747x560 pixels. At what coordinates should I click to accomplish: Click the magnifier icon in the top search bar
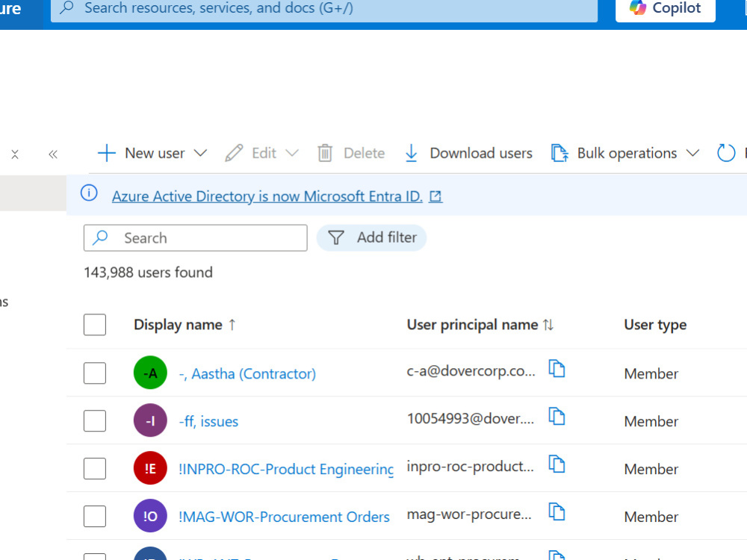point(67,7)
